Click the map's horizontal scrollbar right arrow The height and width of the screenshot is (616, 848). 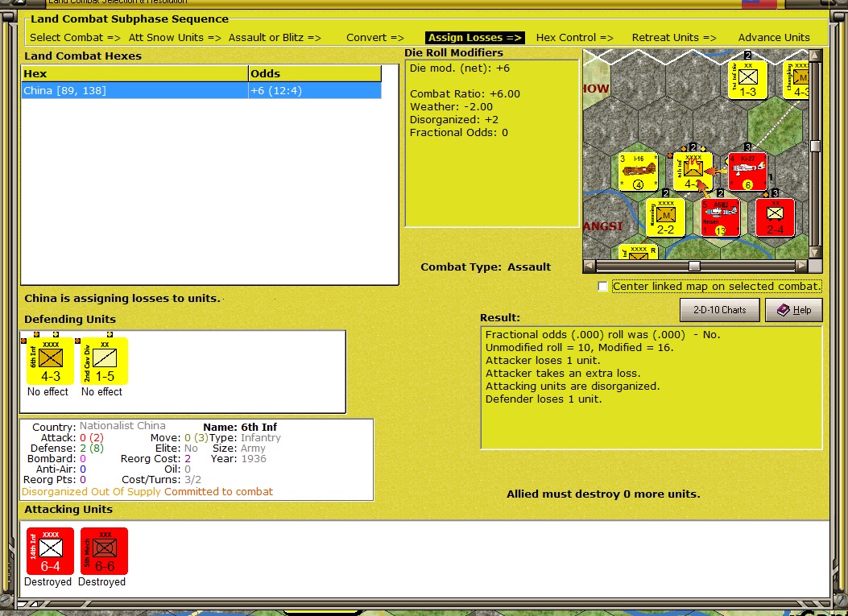point(802,266)
